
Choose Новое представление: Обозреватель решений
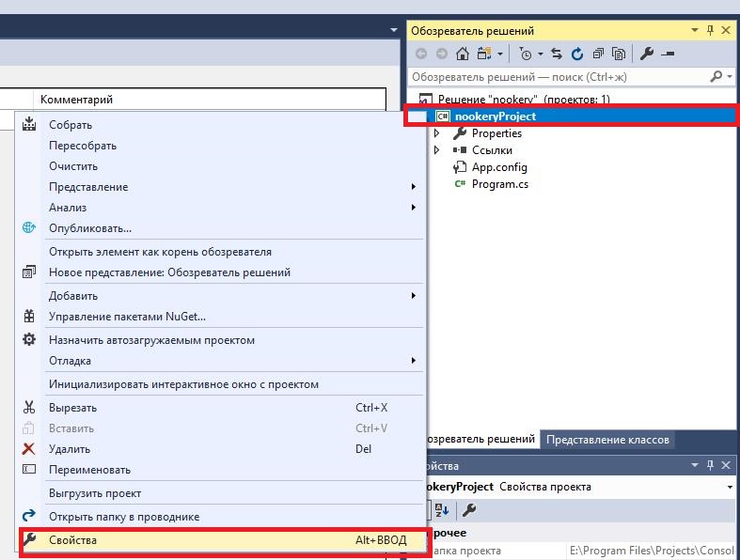pyautogui.click(x=221, y=272)
